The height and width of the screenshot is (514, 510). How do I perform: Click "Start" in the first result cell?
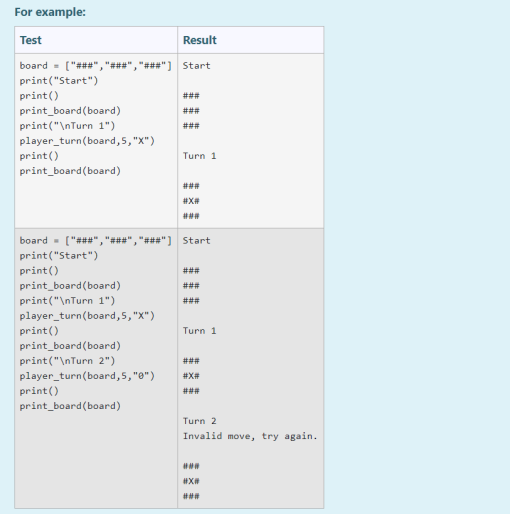pyautogui.click(x=196, y=66)
